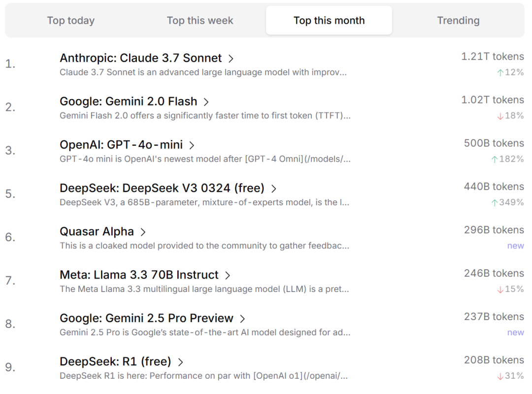Click the DeepSeek R1 description text
532x394 pixels.
(x=203, y=376)
